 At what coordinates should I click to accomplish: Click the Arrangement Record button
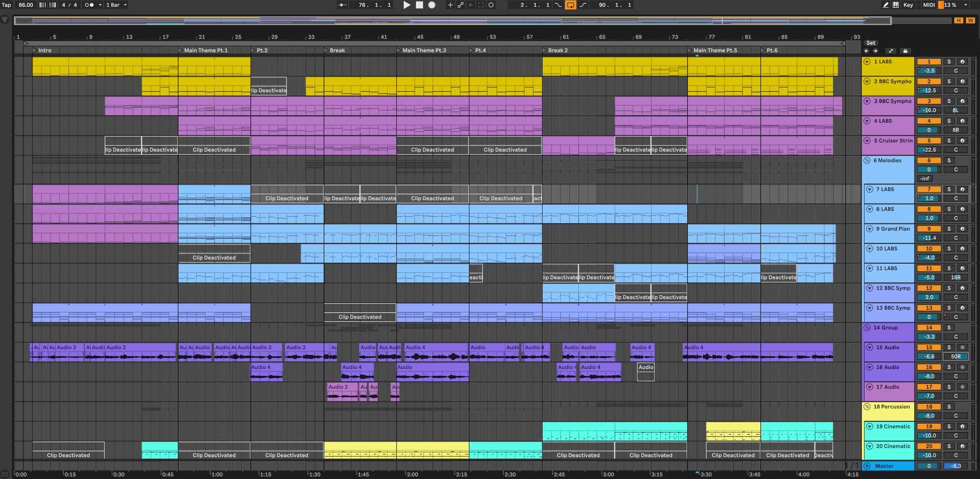pos(432,5)
